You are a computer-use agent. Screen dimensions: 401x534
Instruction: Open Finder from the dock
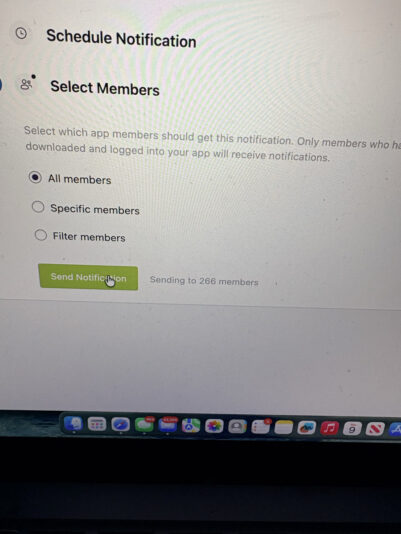click(x=73, y=424)
